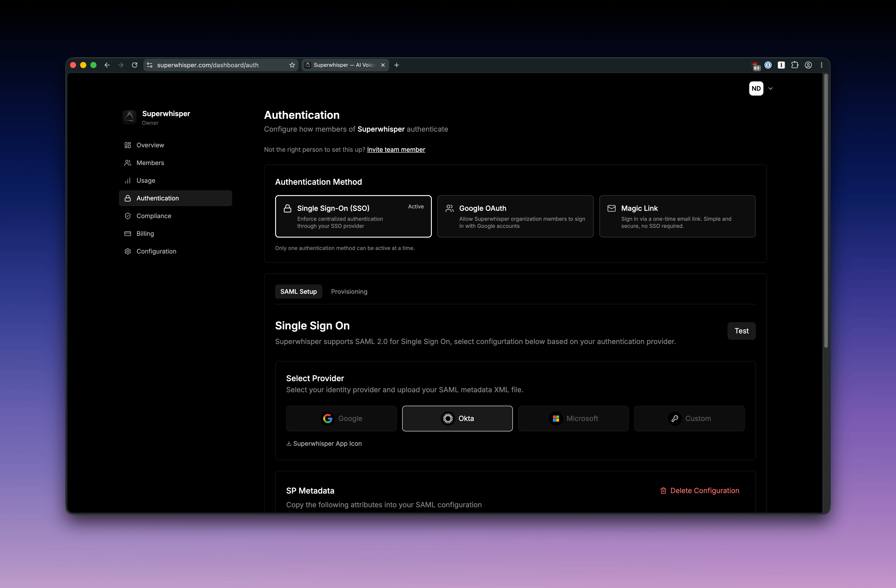Click the 'Owner' role label under Superwhisper
Image resolution: width=896 pixels, height=588 pixels.
150,123
